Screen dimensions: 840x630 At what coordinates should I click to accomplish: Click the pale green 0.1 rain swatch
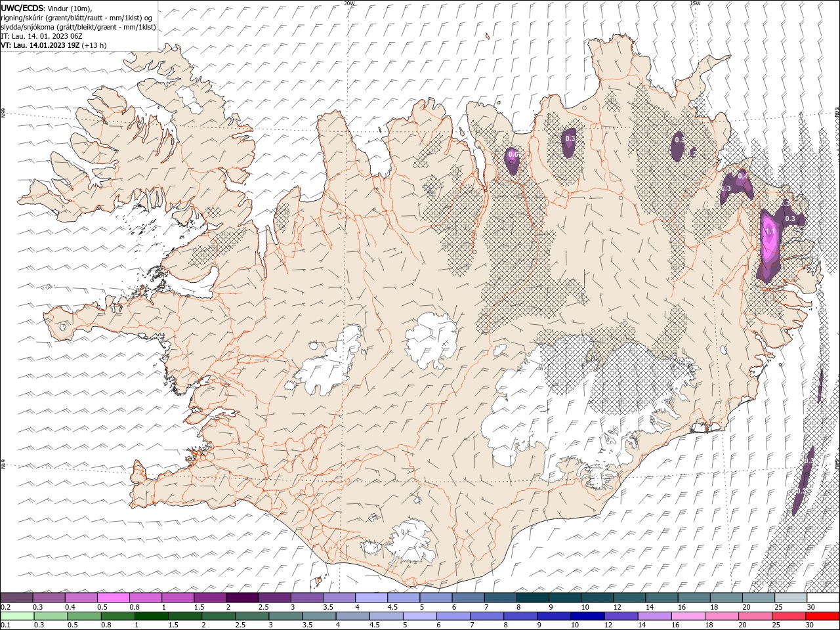16,616
